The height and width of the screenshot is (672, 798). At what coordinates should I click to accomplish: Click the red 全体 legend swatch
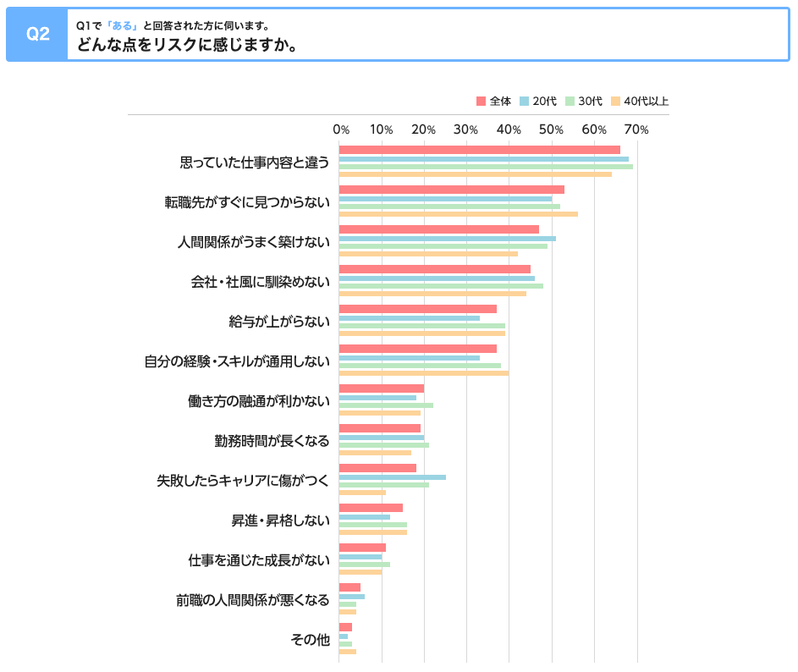click(x=481, y=101)
